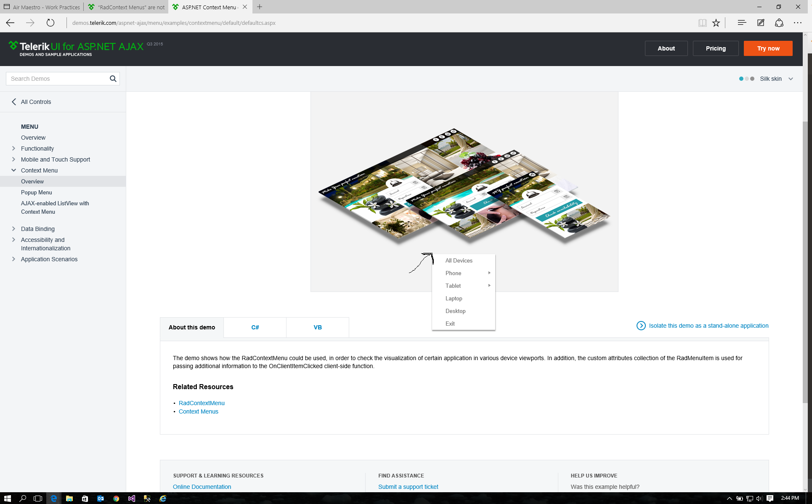Open Visual Studio from the taskbar

(132, 499)
